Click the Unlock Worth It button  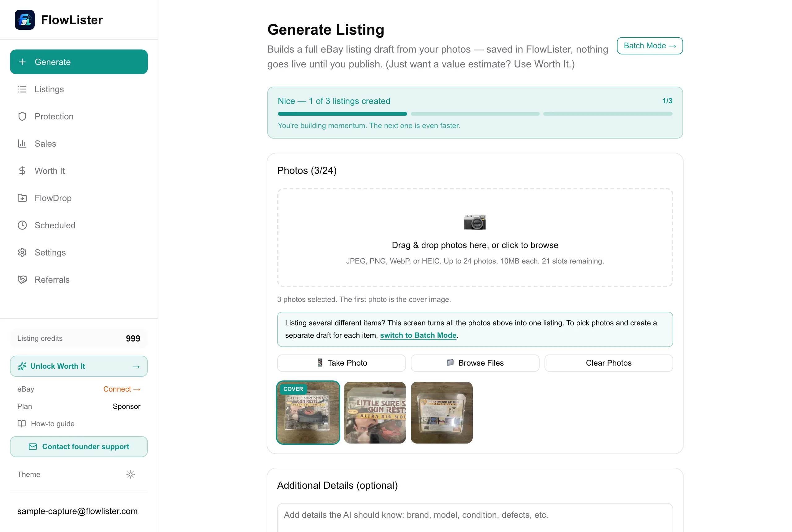(79, 366)
